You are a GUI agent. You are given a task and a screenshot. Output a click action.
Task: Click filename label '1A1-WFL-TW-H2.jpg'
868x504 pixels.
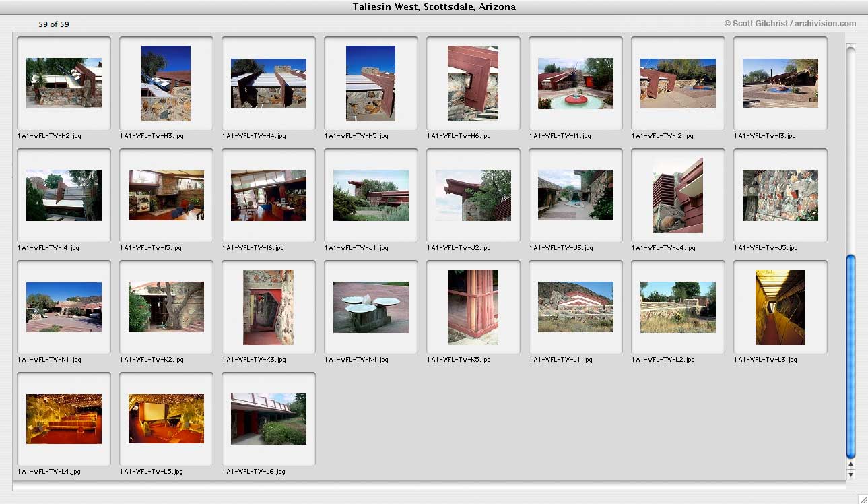49,136
